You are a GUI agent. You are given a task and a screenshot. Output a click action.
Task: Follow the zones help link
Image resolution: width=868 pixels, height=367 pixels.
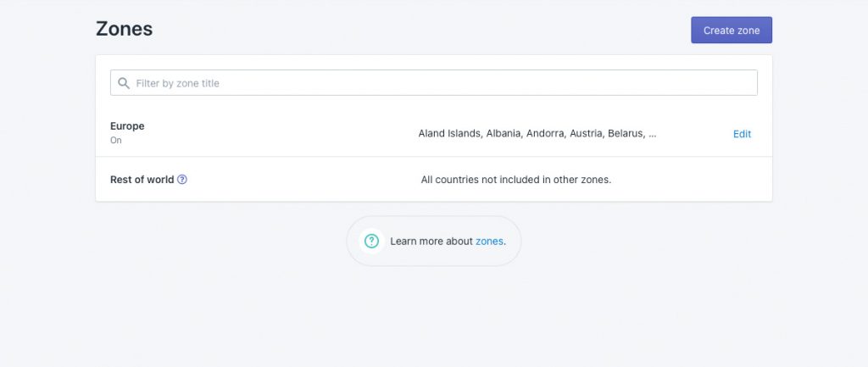[489, 242]
